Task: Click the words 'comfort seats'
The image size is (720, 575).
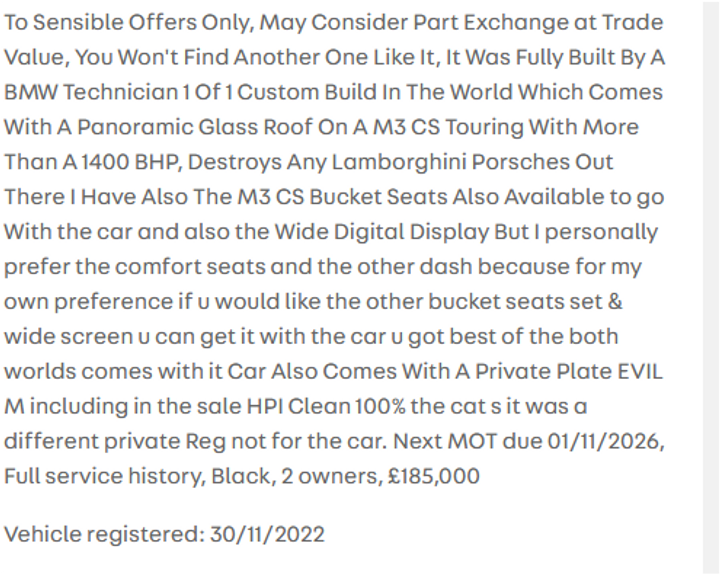Action: tap(190, 266)
